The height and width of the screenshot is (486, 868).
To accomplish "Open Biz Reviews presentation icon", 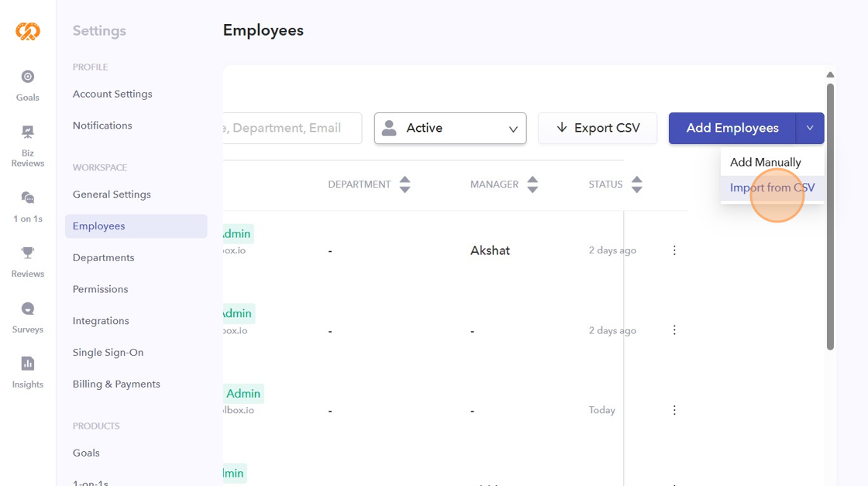I will pyautogui.click(x=28, y=132).
